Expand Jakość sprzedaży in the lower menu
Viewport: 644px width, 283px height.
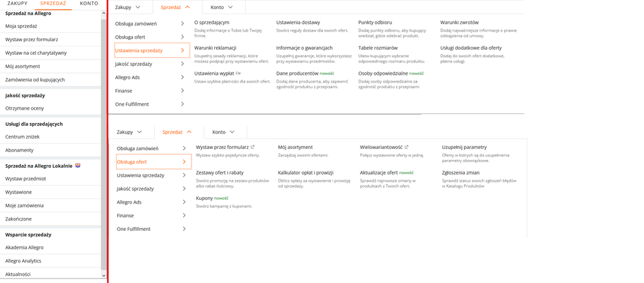click(x=151, y=189)
